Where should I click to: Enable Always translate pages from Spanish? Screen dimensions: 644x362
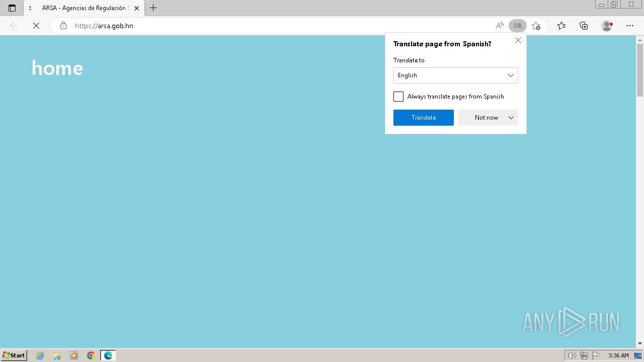coord(398,97)
